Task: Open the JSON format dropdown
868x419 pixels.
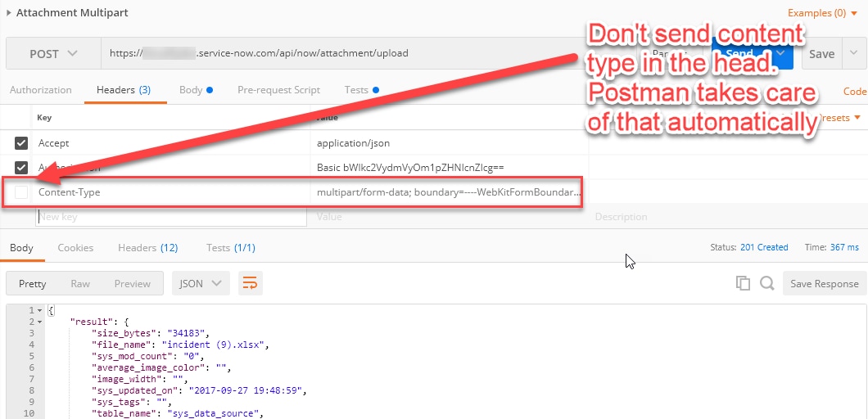Action: click(x=201, y=283)
